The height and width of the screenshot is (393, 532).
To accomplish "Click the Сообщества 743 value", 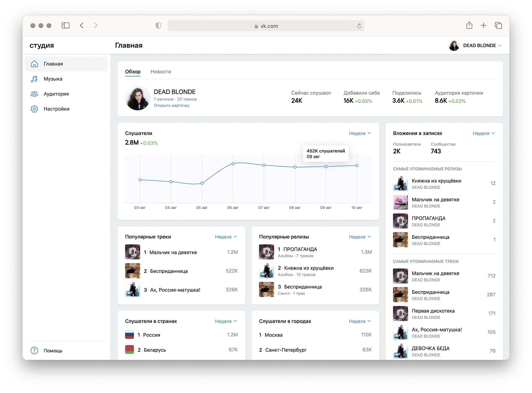I will tap(436, 151).
